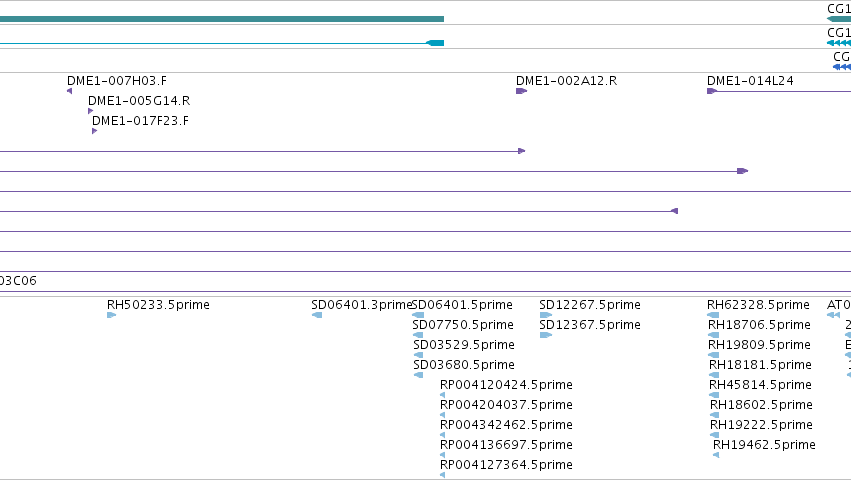Click the RP004127364.5prime label
Viewport: 851px width, 480px height.
click(506, 465)
